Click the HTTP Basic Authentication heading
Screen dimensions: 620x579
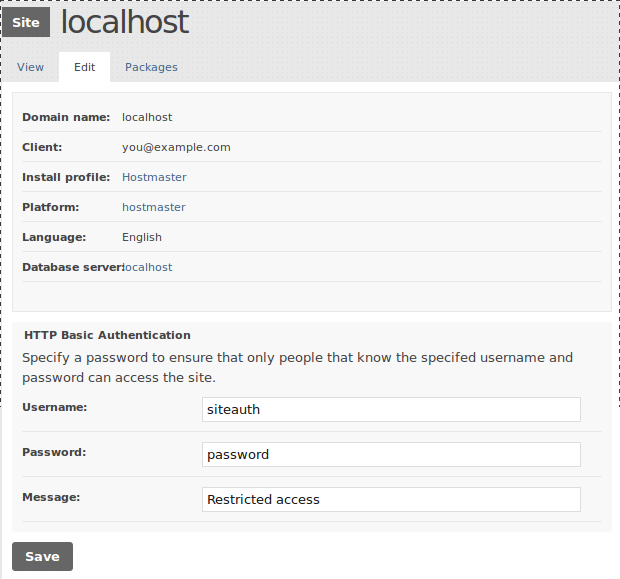point(108,335)
